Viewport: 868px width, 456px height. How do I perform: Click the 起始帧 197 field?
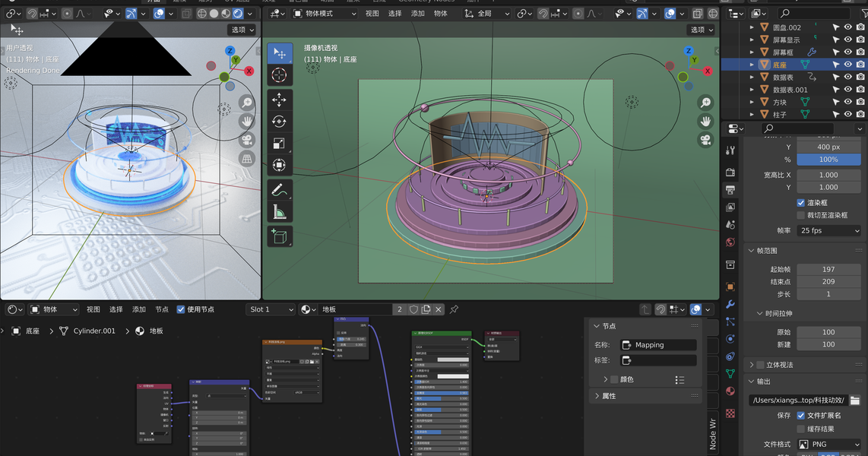click(828, 270)
